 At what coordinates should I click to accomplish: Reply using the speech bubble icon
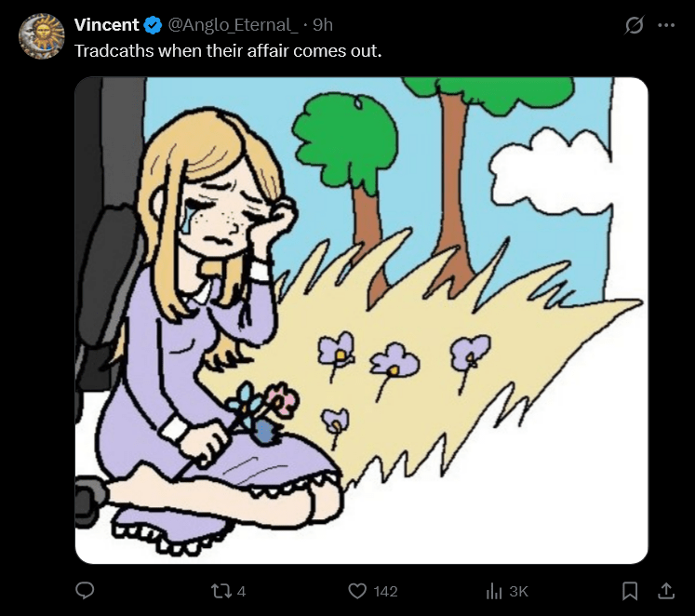click(x=86, y=591)
